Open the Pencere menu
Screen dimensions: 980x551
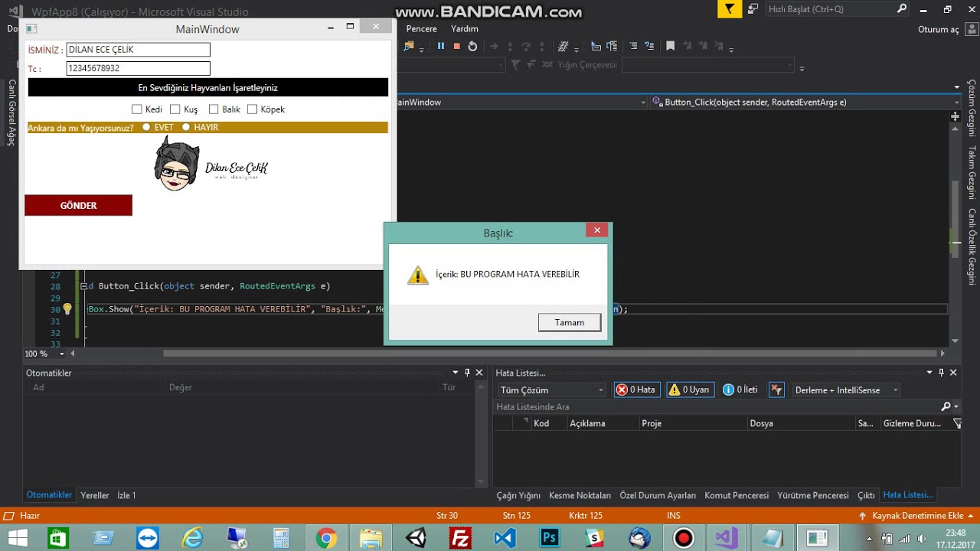[x=422, y=29]
